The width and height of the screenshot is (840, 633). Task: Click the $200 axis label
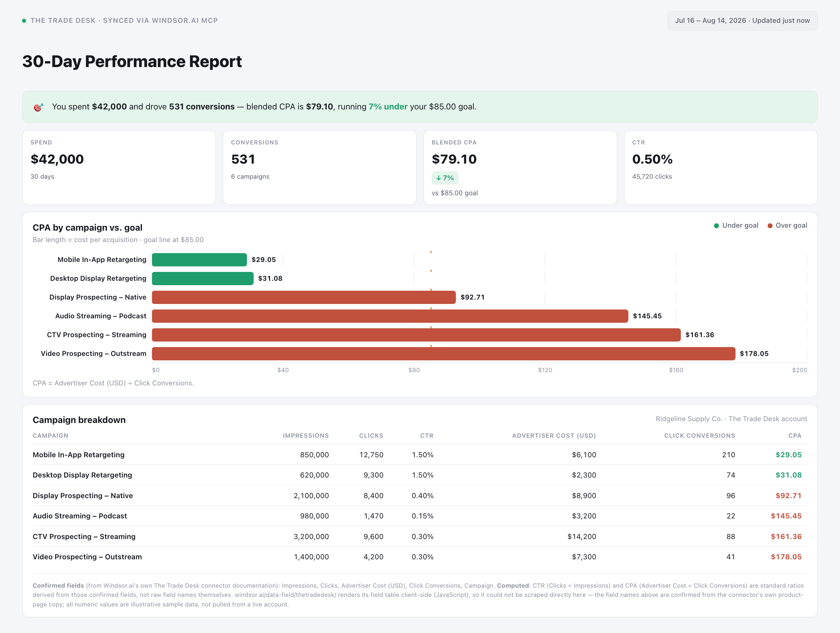pos(799,370)
